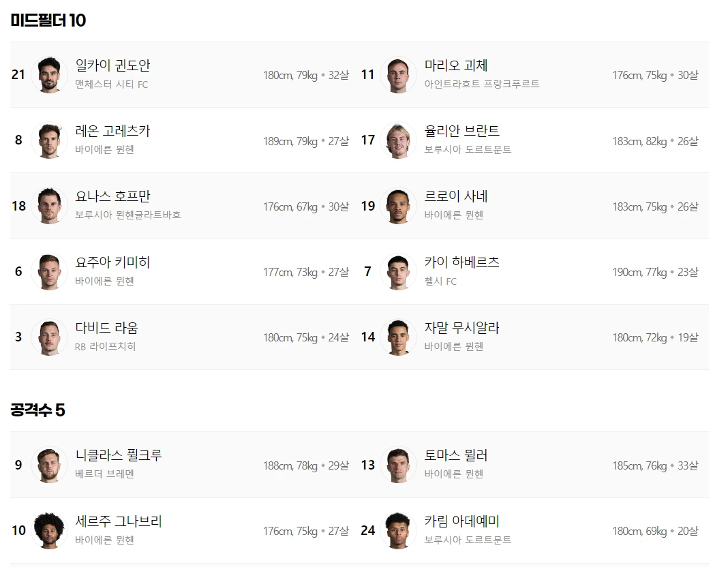Open 요주아 키미히 name link
Screen dimensions: 728x567
coord(112,262)
